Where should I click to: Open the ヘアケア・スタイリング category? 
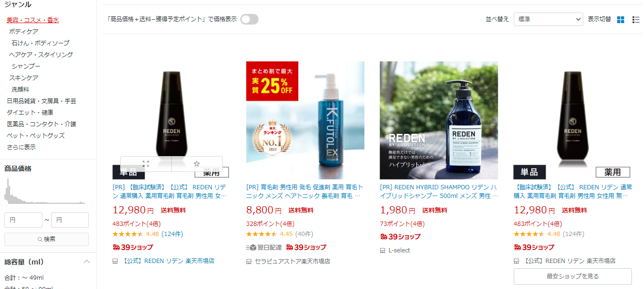tap(41, 54)
